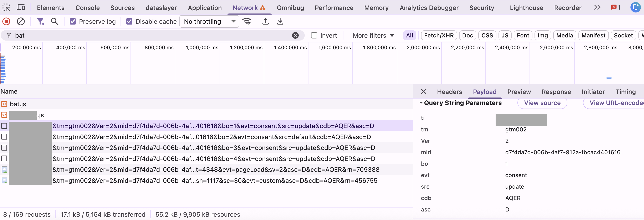The height and width of the screenshot is (220, 644).
Task: Open the More filters dropdown
Action: 373,35
